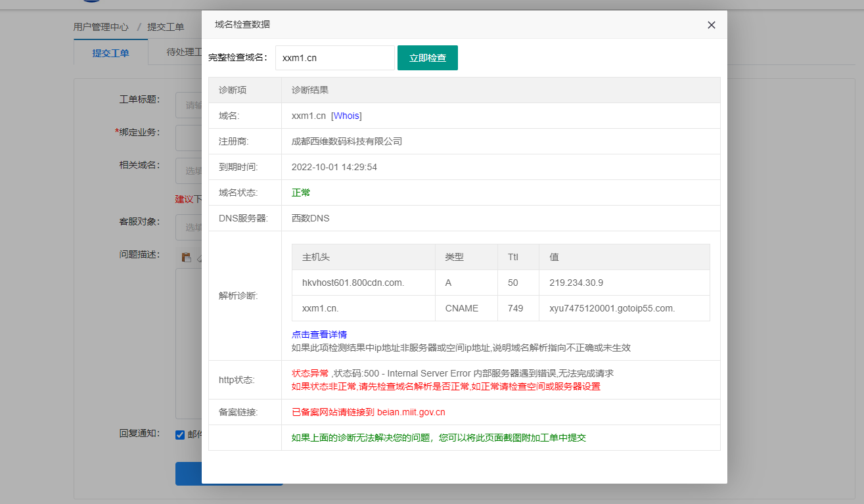This screenshot has width=864, height=504.
Task: Click the CNAME value xyu7475120001.gotoip55.com
Action: [x=612, y=308]
